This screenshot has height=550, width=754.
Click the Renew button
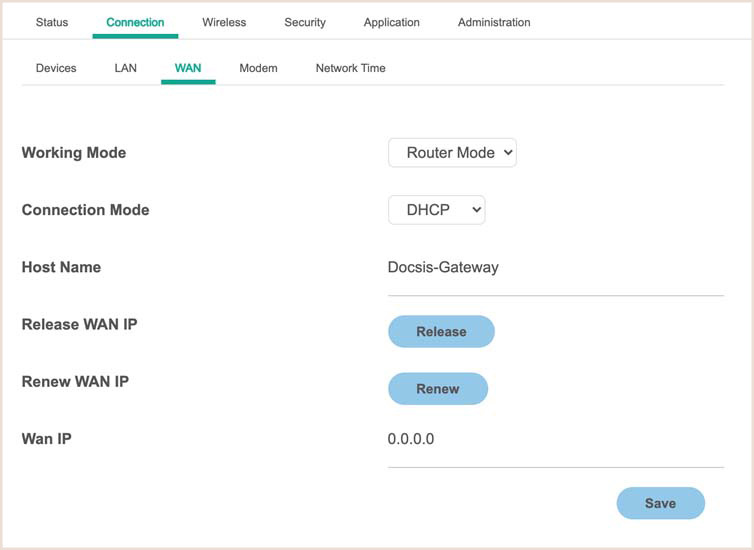(x=438, y=389)
